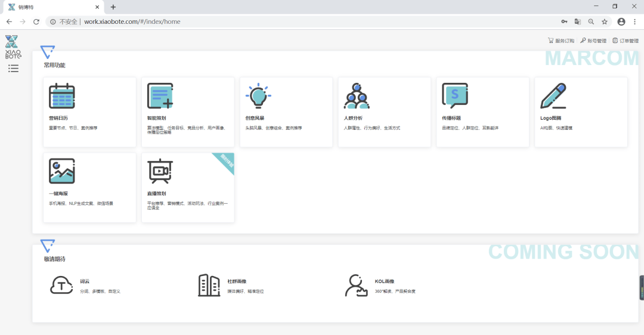Click the 传播标题 card title
This screenshot has width=644, height=335.
coord(451,118)
